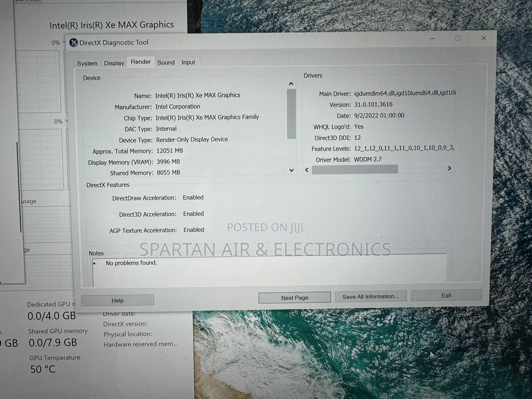Viewport: 532px width, 399px height.
Task: Select the WHQL Logo'd Yes value
Action: tap(359, 127)
